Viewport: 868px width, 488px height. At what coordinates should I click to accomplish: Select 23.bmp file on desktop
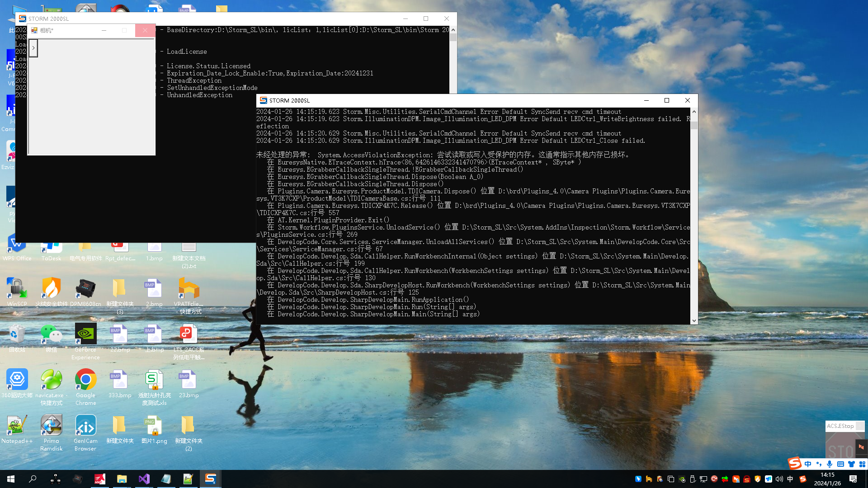(189, 384)
